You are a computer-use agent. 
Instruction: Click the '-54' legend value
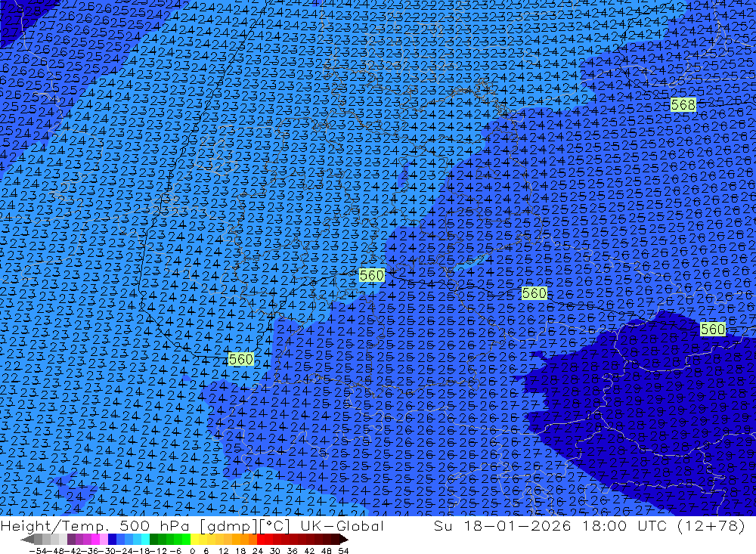tap(38, 551)
